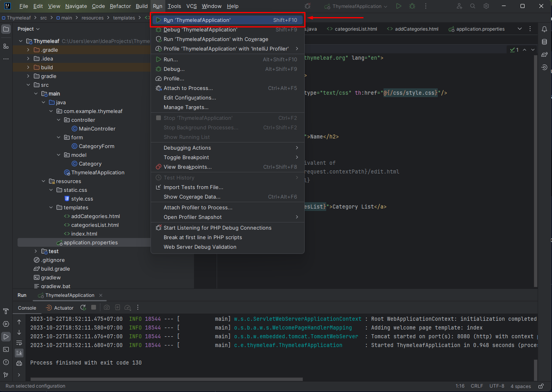Click the 4 spaces indent widget
Screen dimensions: 552x392
tap(521, 386)
